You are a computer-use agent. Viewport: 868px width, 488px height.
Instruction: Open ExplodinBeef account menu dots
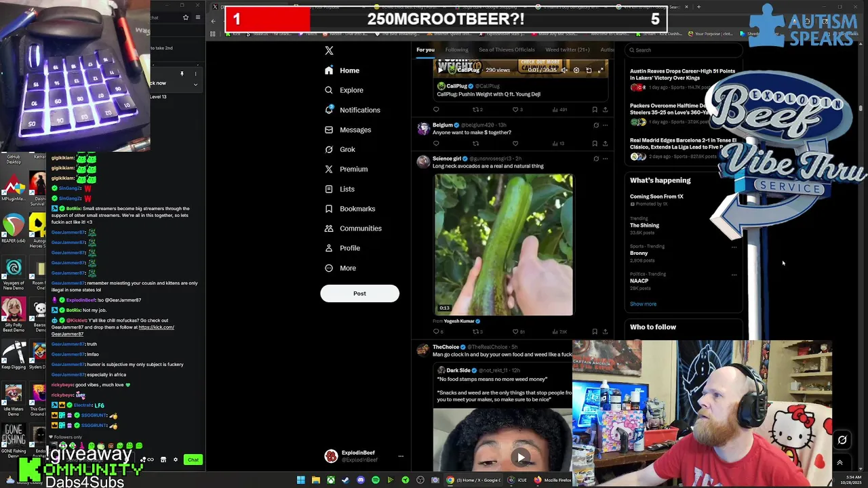coord(401,457)
